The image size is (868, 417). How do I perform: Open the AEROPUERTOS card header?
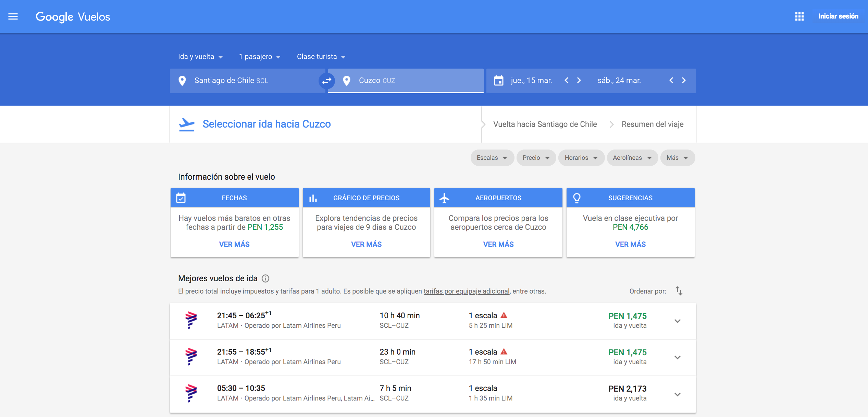pos(498,198)
